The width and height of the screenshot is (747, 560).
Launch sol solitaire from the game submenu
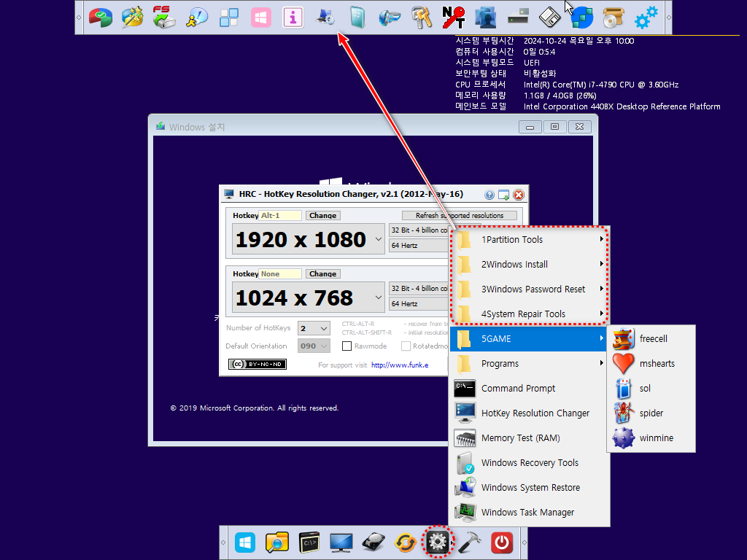[651, 388]
